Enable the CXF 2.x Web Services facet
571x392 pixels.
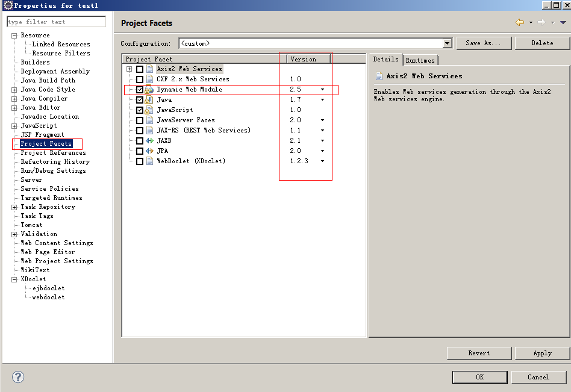[140, 79]
